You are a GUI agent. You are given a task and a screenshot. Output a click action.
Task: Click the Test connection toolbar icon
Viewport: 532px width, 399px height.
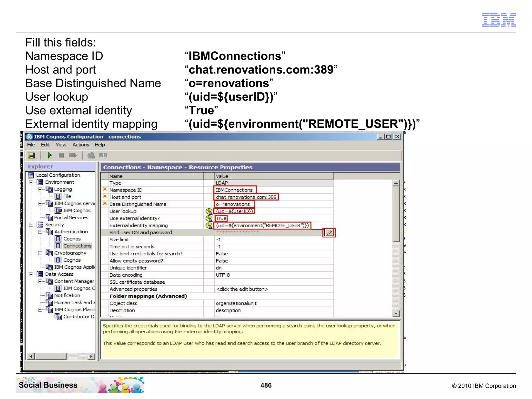(x=91, y=155)
